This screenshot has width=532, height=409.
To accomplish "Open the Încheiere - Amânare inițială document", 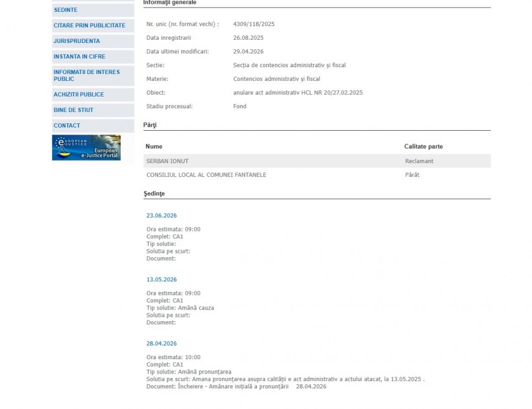I will (233, 387).
